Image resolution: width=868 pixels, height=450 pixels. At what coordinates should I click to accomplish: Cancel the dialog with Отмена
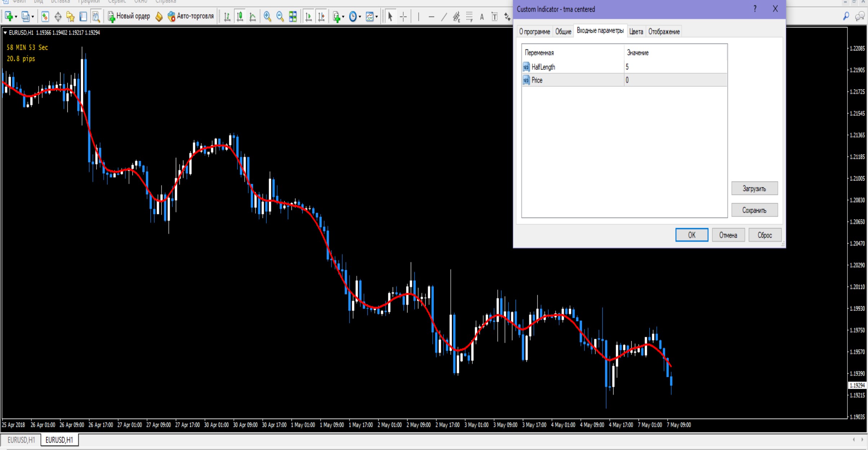point(728,235)
